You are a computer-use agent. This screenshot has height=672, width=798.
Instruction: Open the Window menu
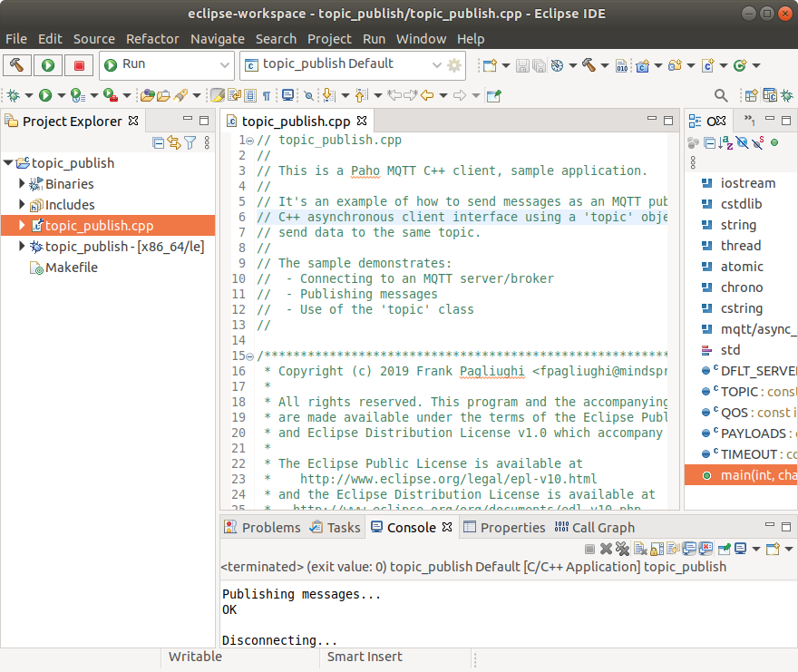[421, 39]
